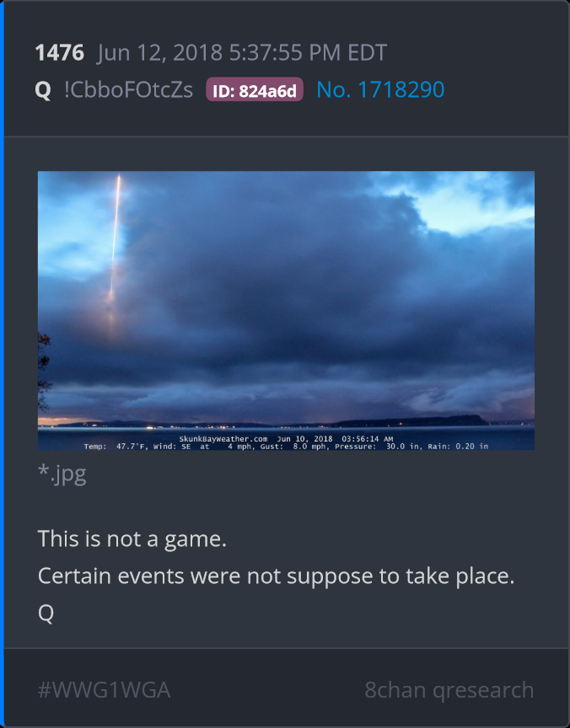Click the line "Certain events were not suppose"
The image size is (570, 728).
276,576
